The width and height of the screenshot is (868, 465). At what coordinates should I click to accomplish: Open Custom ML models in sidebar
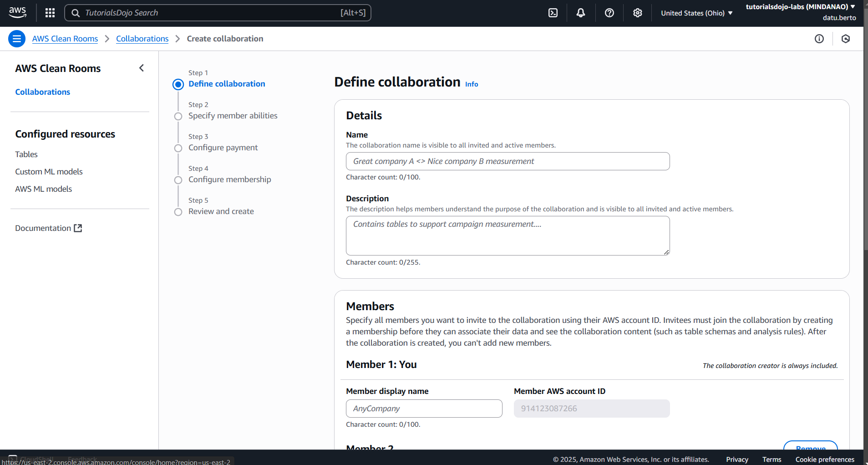click(x=49, y=172)
